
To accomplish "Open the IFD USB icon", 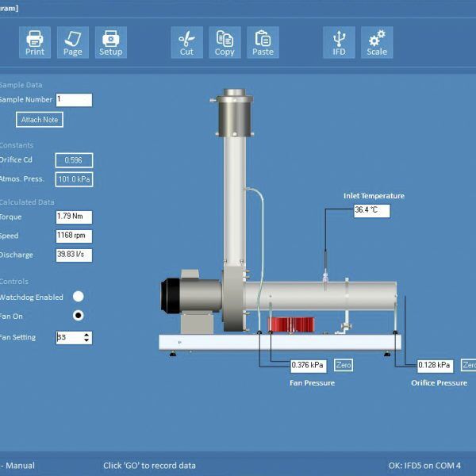I will pyautogui.click(x=339, y=42).
